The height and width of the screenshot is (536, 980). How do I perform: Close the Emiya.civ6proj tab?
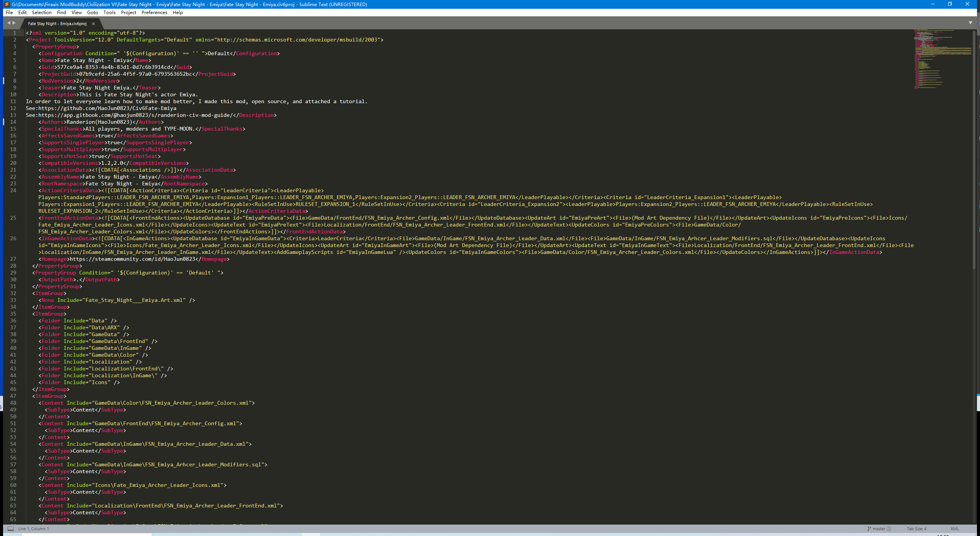point(93,24)
